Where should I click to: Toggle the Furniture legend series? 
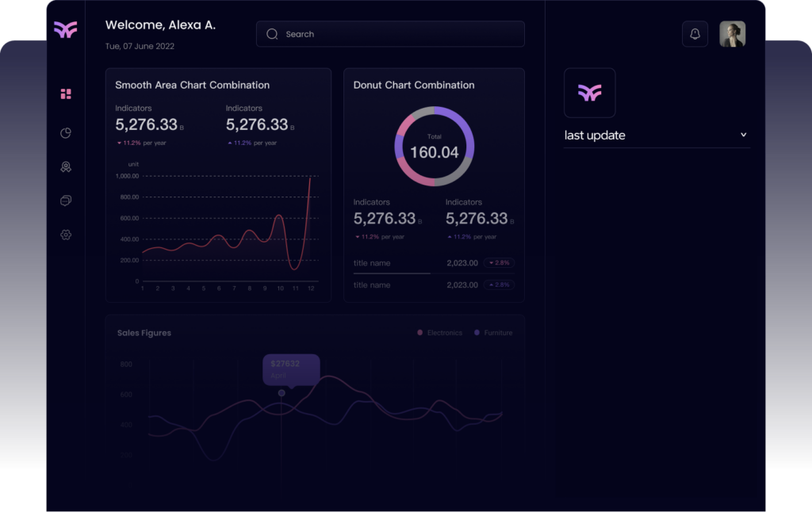[493, 333]
